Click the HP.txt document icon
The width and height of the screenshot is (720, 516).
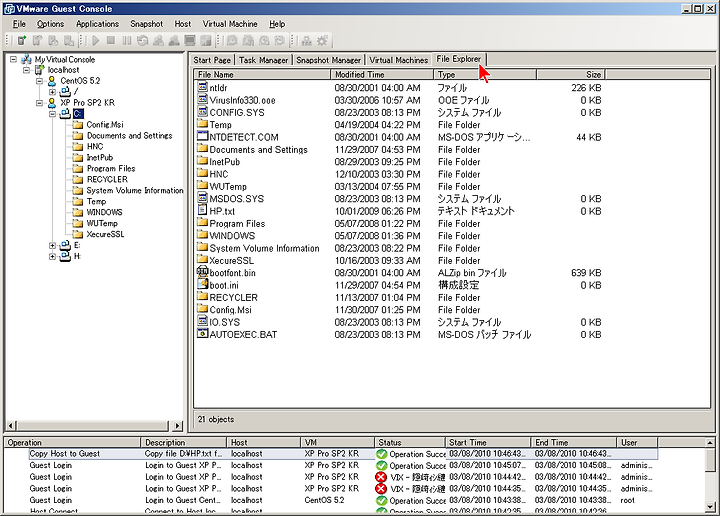[x=202, y=210]
